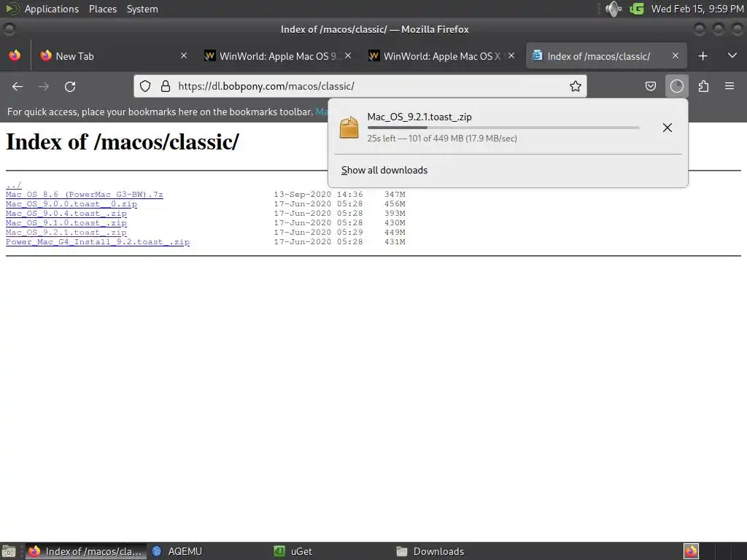Viewport: 747px width, 560px height.
Task: Click the 431M size text
Action: pyautogui.click(x=395, y=242)
